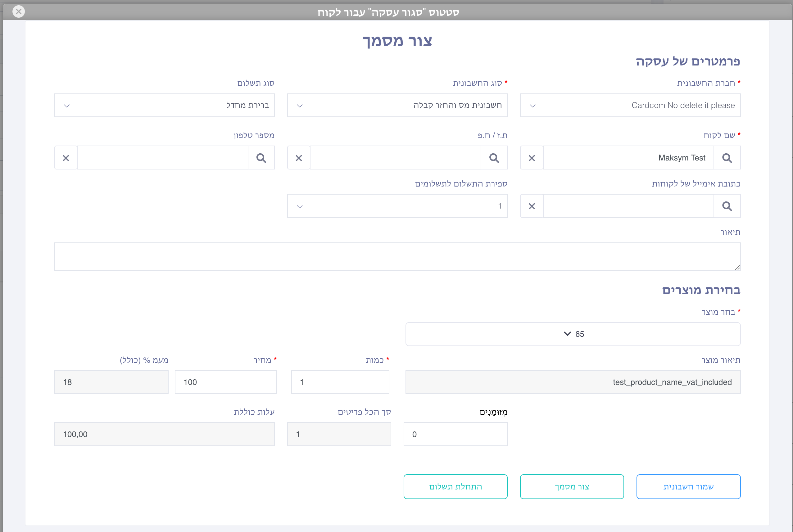793x532 pixels.
Task: Expand the payments count dropdown
Action: pos(397,206)
